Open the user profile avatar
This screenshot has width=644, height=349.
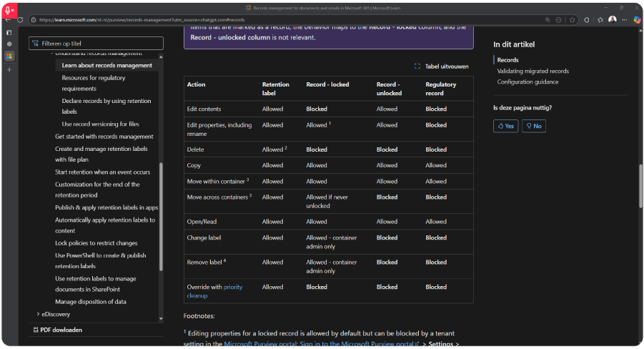(612, 20)
